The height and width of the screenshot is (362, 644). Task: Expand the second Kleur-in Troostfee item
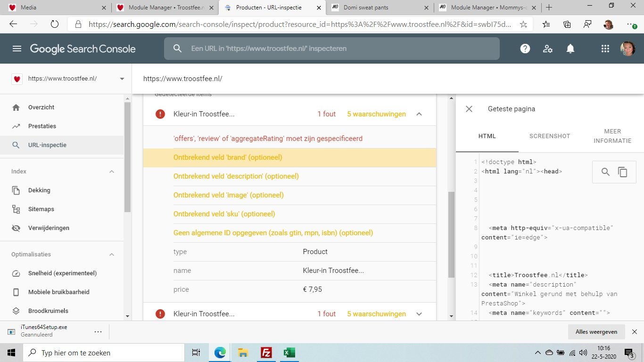[419, 314]
